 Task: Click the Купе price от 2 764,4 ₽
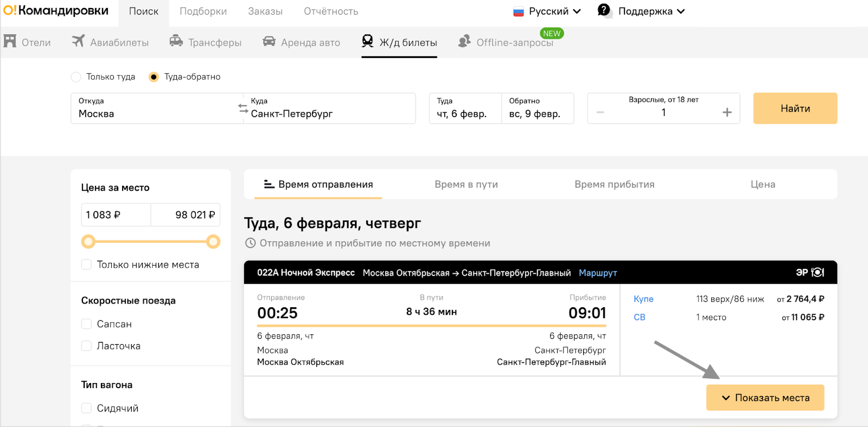click(x=800, y=299)
